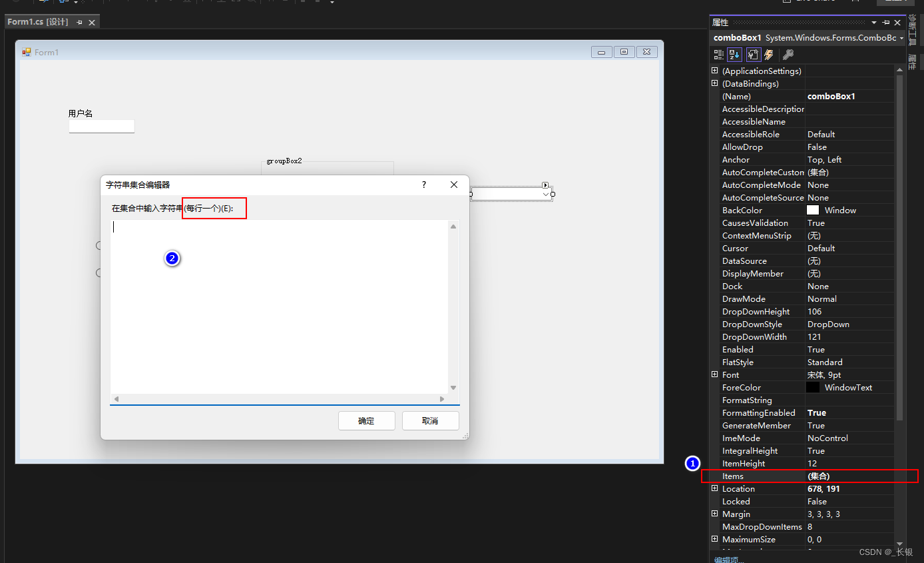Viewport: 924px width, 563px height.
Task: Click the ItemHeight value 12
Action: 812,463
